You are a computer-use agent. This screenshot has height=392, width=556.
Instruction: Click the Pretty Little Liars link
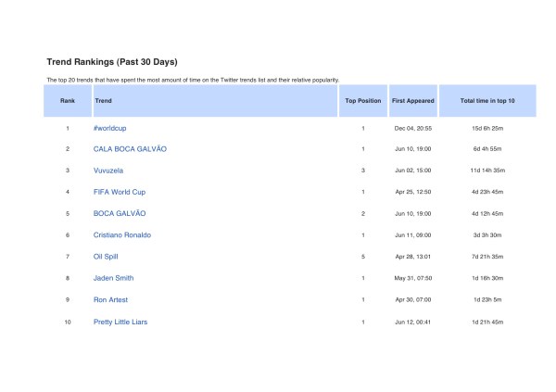[120, 322]
